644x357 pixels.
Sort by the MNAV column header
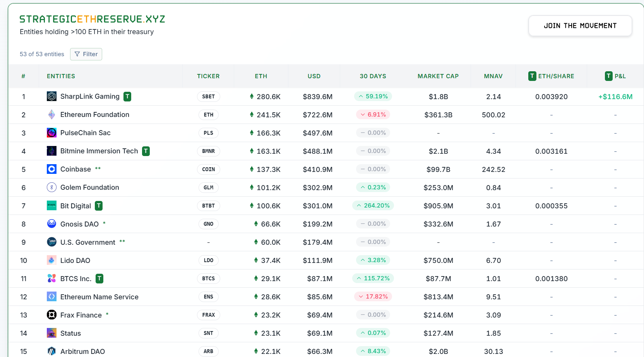click(x=493, y=76)
